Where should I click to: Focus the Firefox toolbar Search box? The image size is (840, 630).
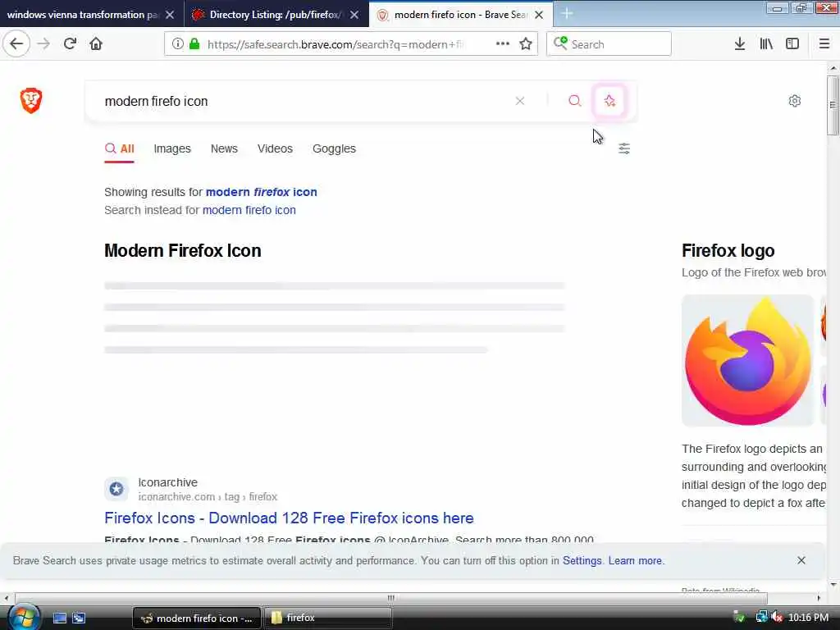pos(609,44)
